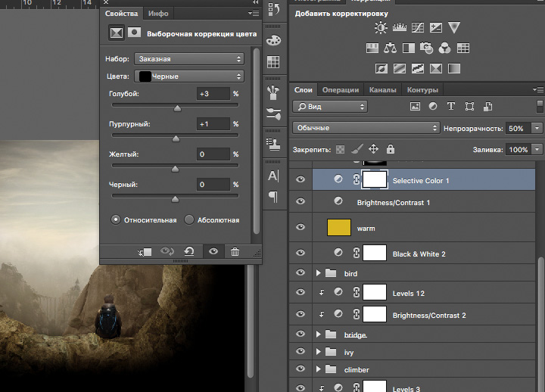545x392 pixels.
Task: Add a Threshold adjustment icon
Action: (417, 68)
